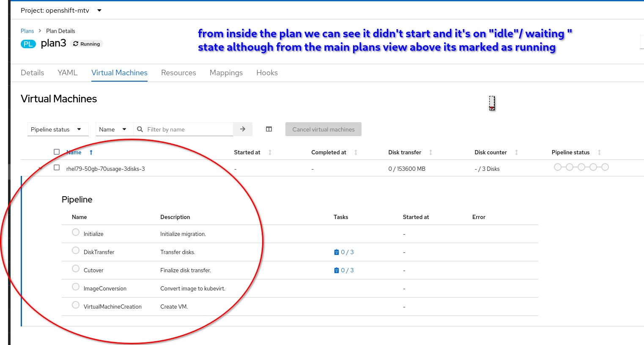Click the pipeline status progress indicator
This screenshot has height=345, width=644.
[x=581, y=167]
